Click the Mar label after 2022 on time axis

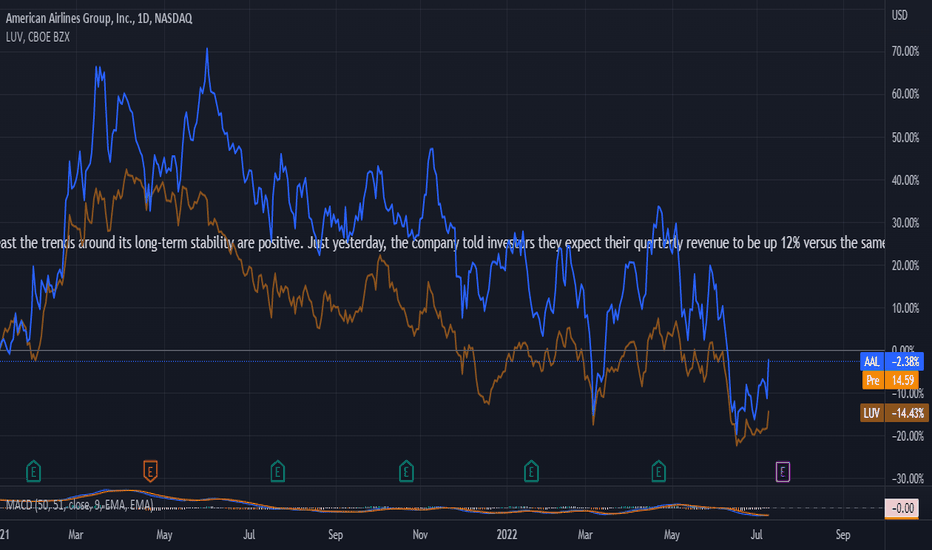(585, 535)
